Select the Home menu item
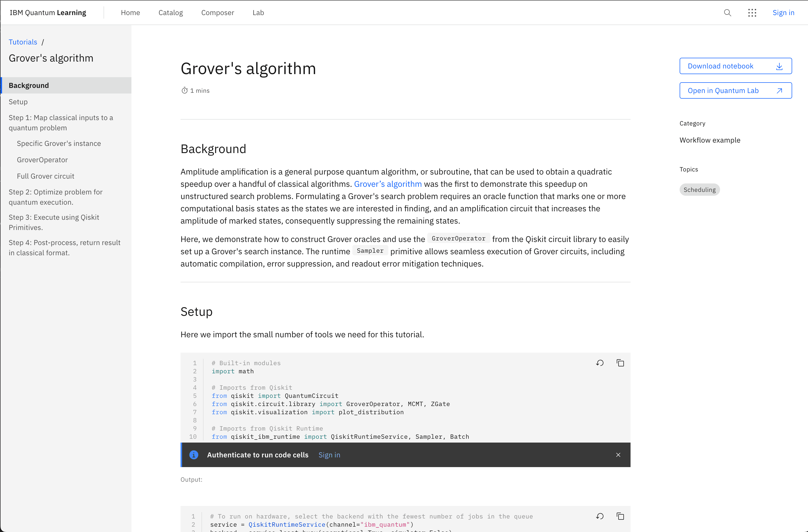The height and width of the screenshot is (532, 808). point(130,13)
